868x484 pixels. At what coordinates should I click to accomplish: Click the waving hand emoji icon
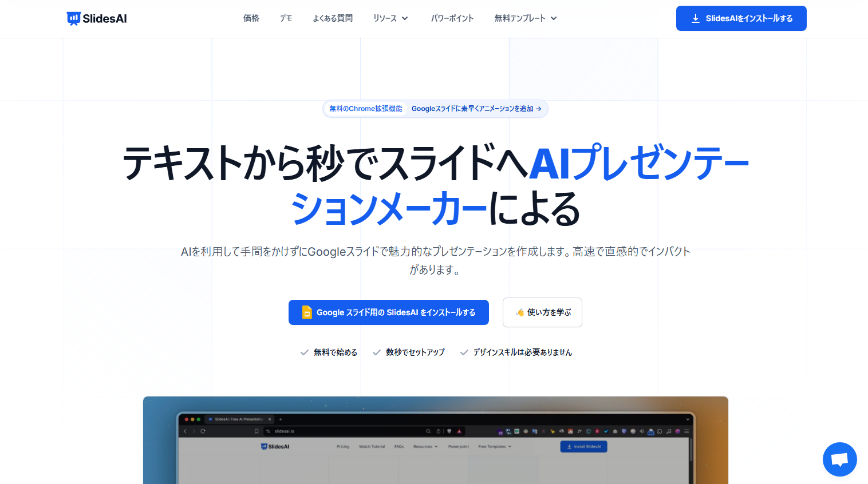pos(520,312)
